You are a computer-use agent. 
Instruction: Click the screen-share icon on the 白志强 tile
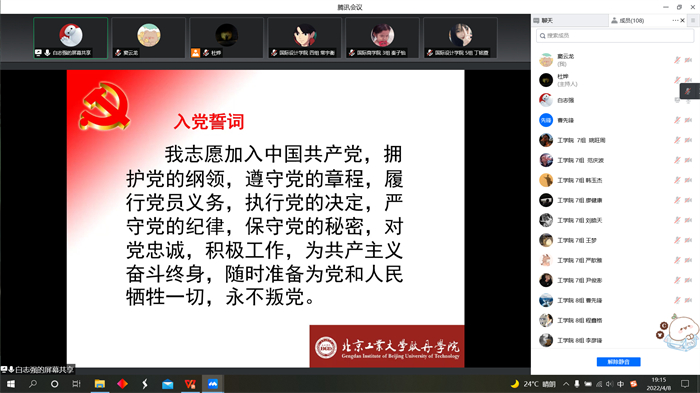[39, 53]
